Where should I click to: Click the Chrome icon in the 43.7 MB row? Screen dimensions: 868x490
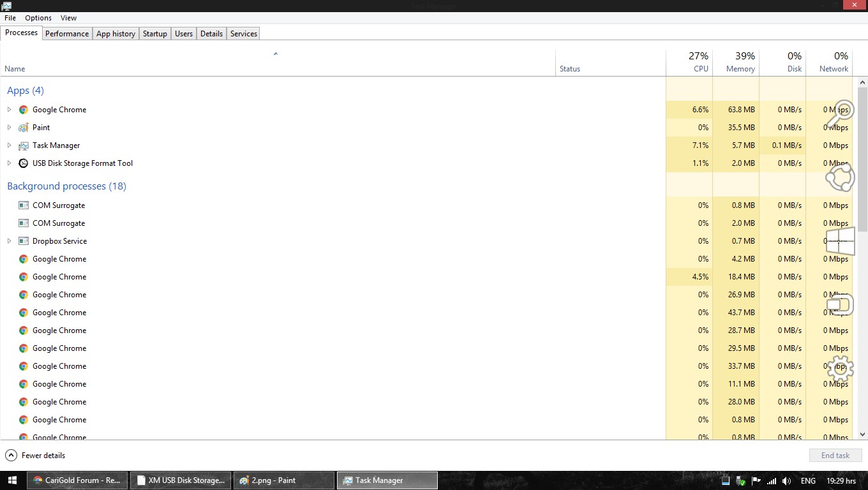click(24, 313)
